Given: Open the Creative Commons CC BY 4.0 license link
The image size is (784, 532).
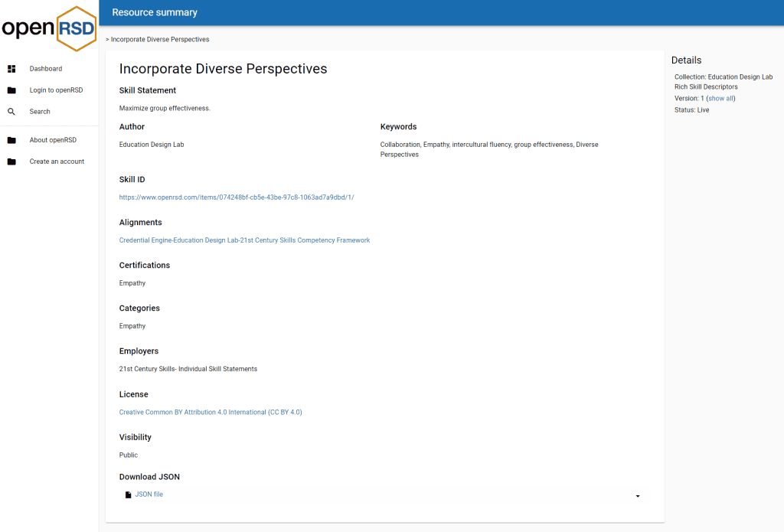Looking at the screenshot, I should pyautogui.click(x=211, y=413).
